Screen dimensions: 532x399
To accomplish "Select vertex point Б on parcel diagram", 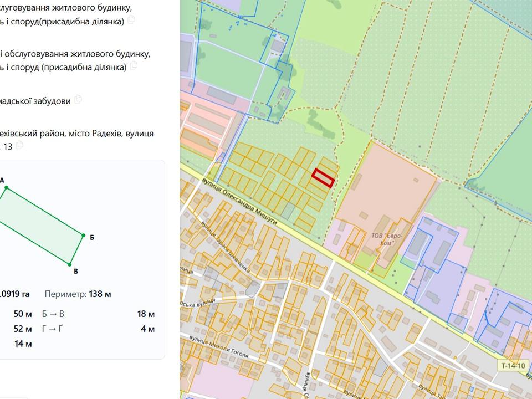I will [x=84, y=235].
